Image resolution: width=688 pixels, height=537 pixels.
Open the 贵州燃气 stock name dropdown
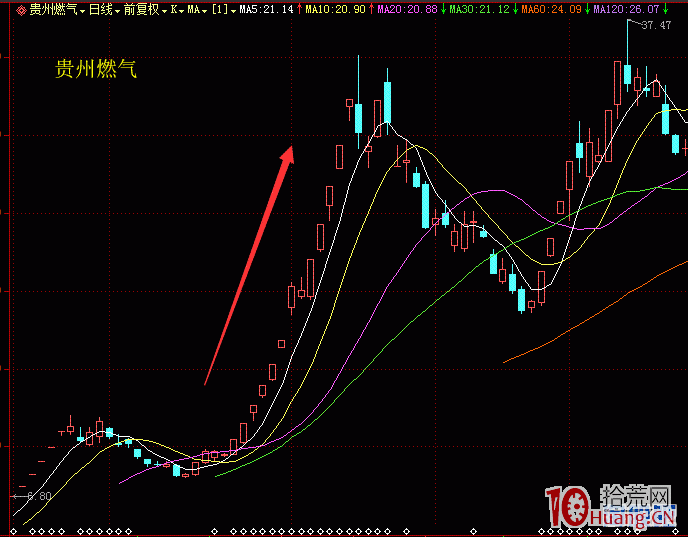(x=57, y=10)
